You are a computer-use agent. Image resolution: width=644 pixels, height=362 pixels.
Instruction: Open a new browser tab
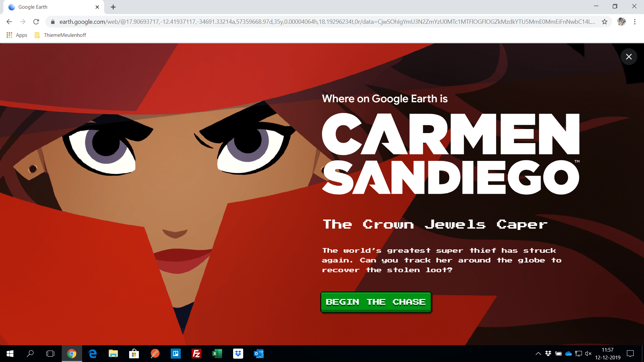click(113, 7)
